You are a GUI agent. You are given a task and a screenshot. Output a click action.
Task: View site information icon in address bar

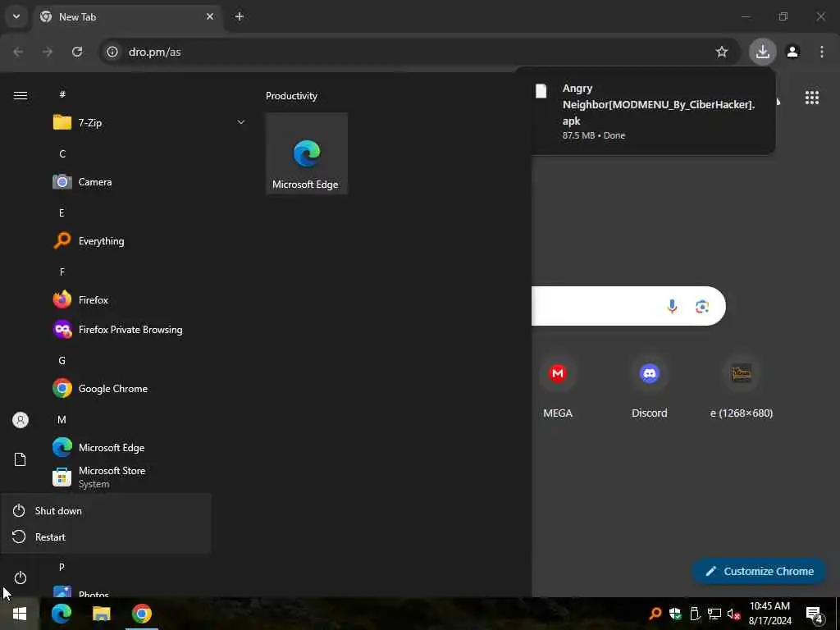coord(112,52)
